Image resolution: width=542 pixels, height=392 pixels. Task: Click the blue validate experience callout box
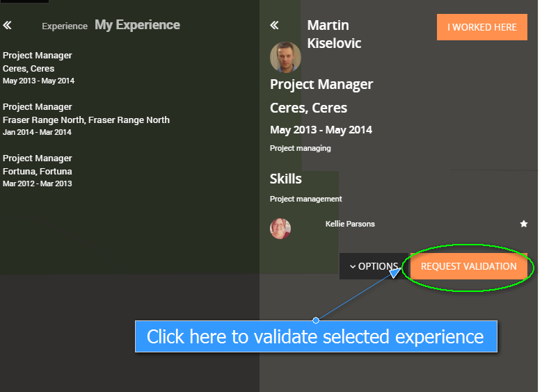coord(315,336)
